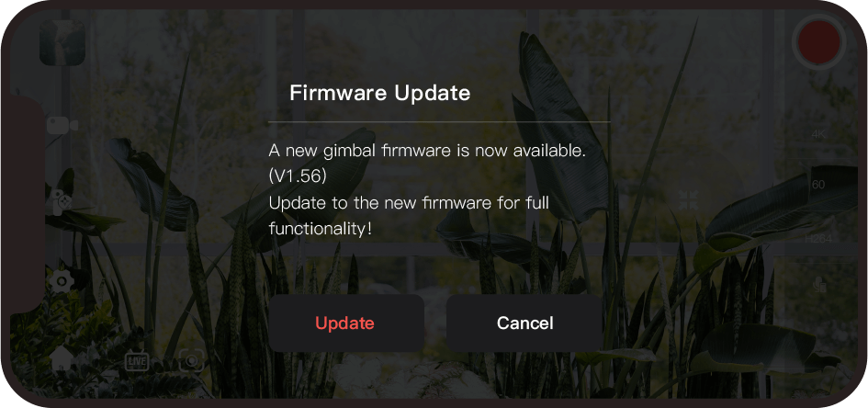Click the divider line under the title

pyautogui.click(x=440, y=121)
